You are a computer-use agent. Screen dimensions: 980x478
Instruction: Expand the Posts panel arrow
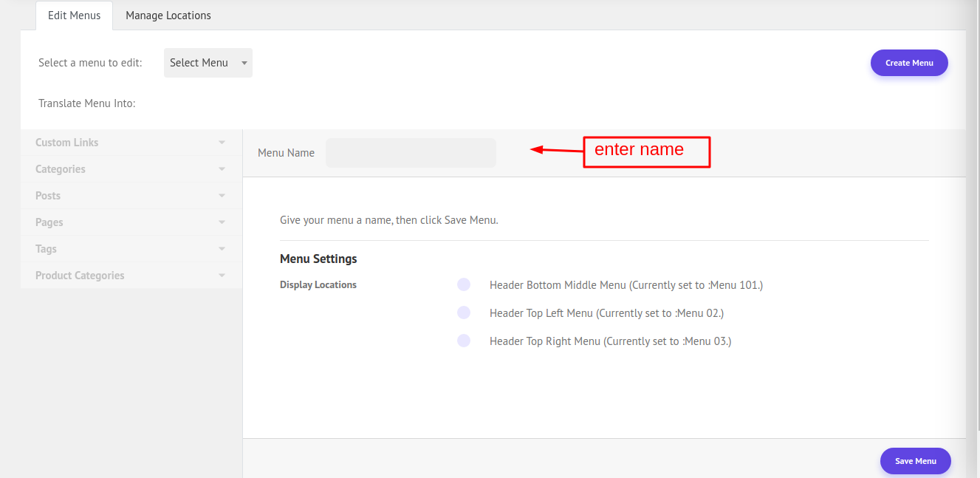[222, 196]
